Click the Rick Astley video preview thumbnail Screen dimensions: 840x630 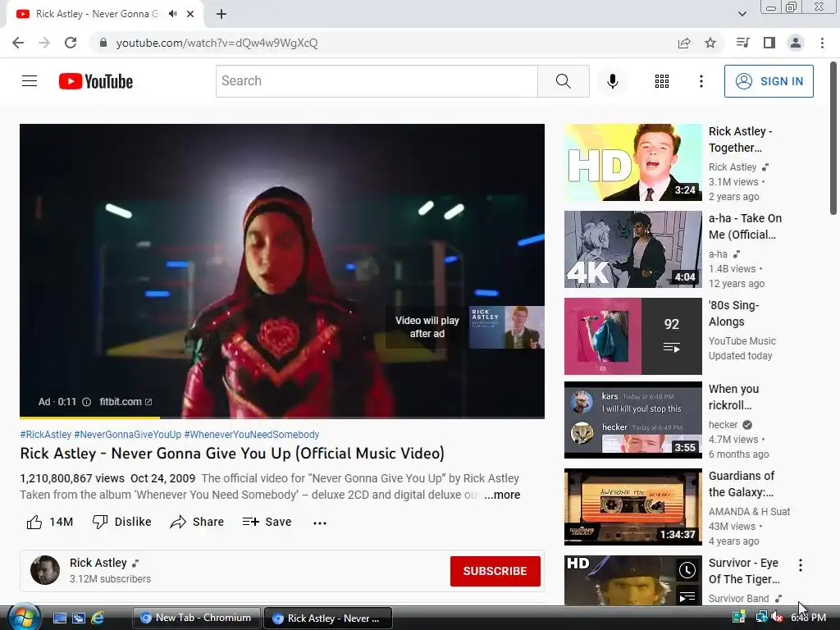point(507,327)
